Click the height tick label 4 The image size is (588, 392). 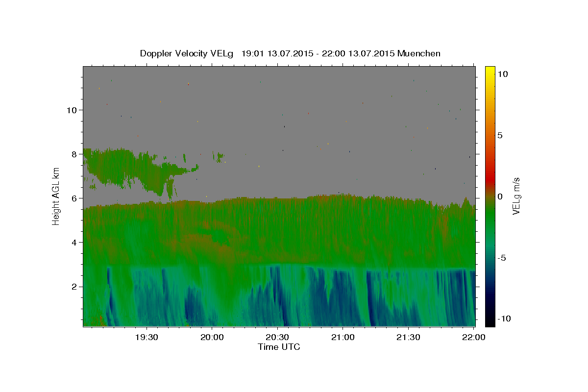click(x=74, y=242)
